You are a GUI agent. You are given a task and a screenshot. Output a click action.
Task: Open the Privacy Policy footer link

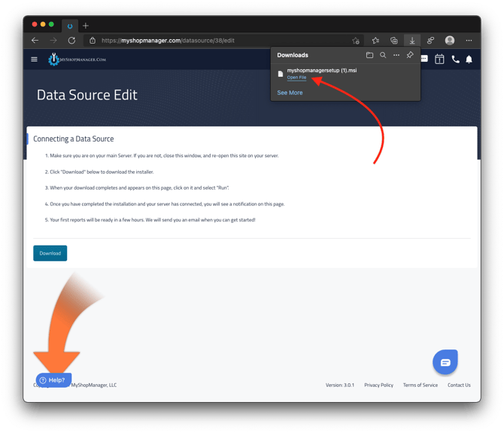[x=378, y=385]
